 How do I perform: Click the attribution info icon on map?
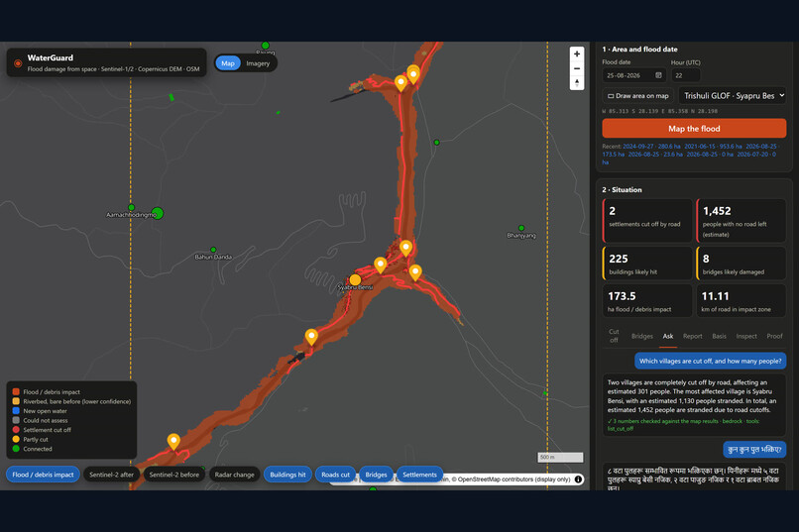578,479
